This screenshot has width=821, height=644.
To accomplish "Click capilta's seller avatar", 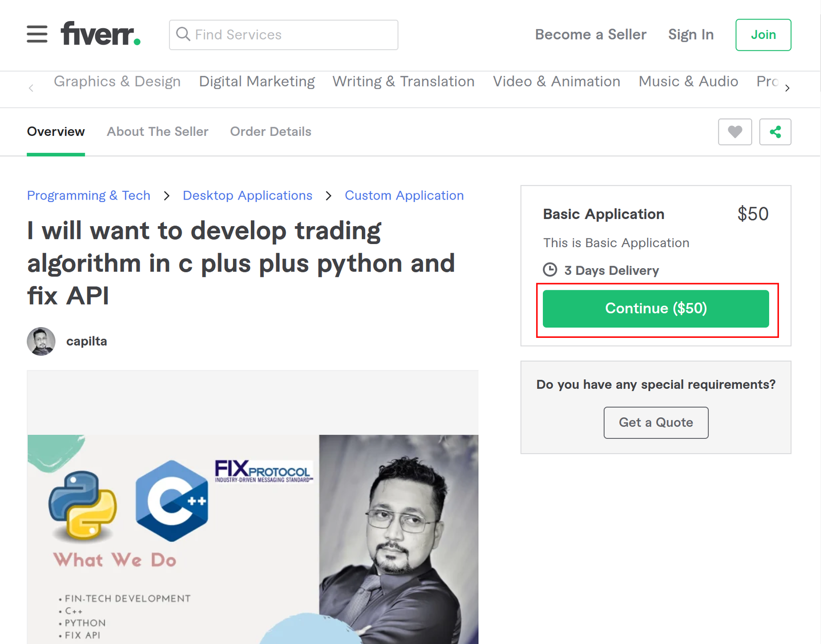I will click(x=41, y=341).
